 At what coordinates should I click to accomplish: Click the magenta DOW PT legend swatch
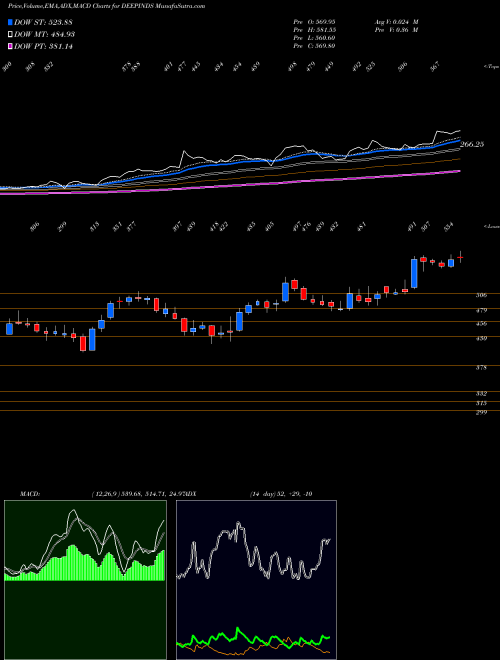(11, 46)
